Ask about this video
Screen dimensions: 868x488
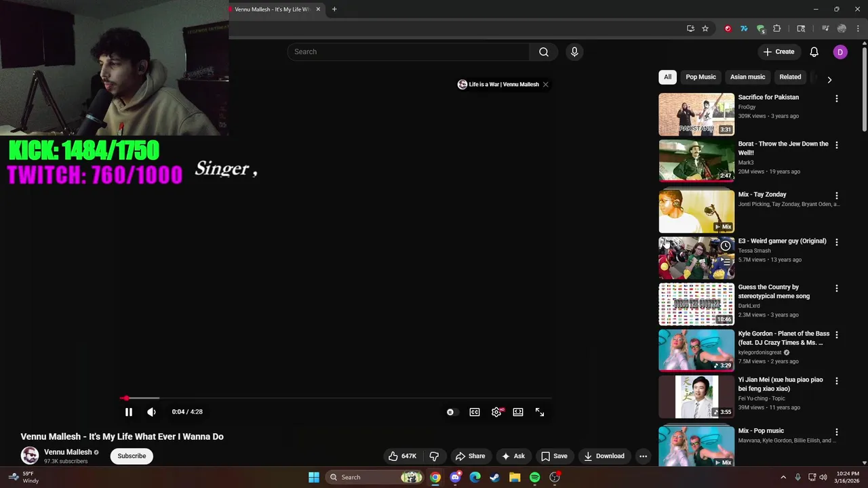[x=513, y=456]
